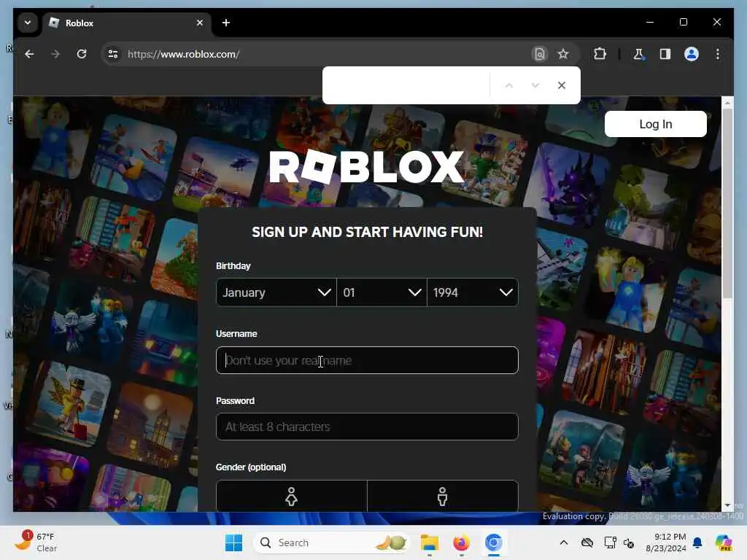Open Chrome Labs flask icon
The width and height of the screenshot is (747, 560).
point(638,54)
